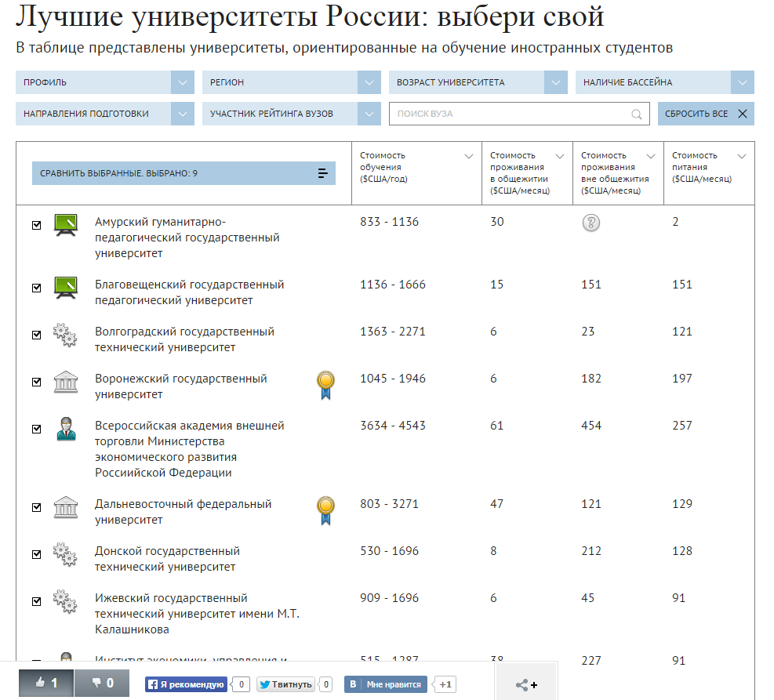
Task: Click the gears icon beside Ижевский technical university
Action: click(65, 601)
